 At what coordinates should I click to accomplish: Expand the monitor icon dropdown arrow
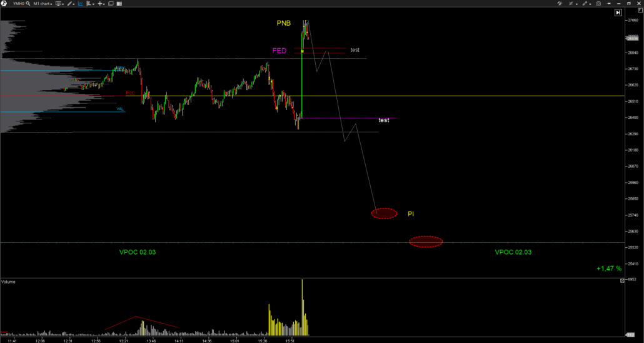[63, 4]
